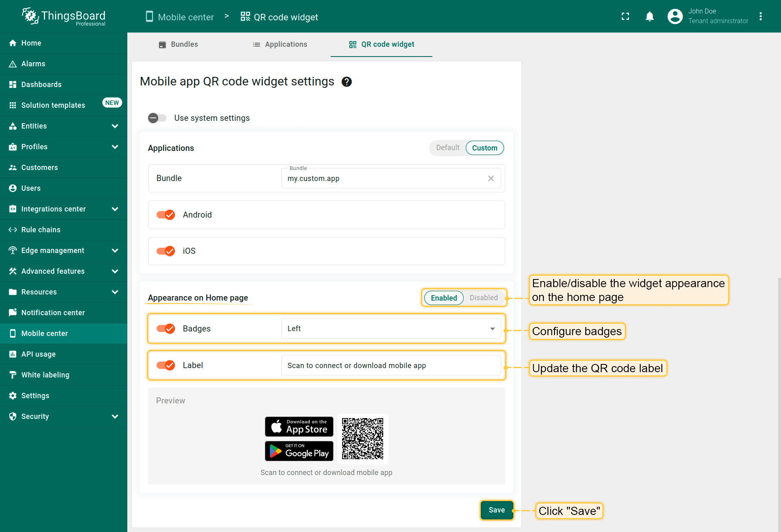Click the QR code label text field
This screenshot has height=532, width=781.
(391, 366)
